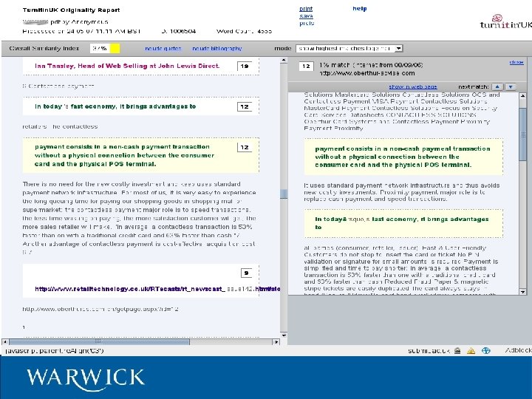Open the prefs link
The width and height of the screenshot is (532, 399).
point(307,23)
